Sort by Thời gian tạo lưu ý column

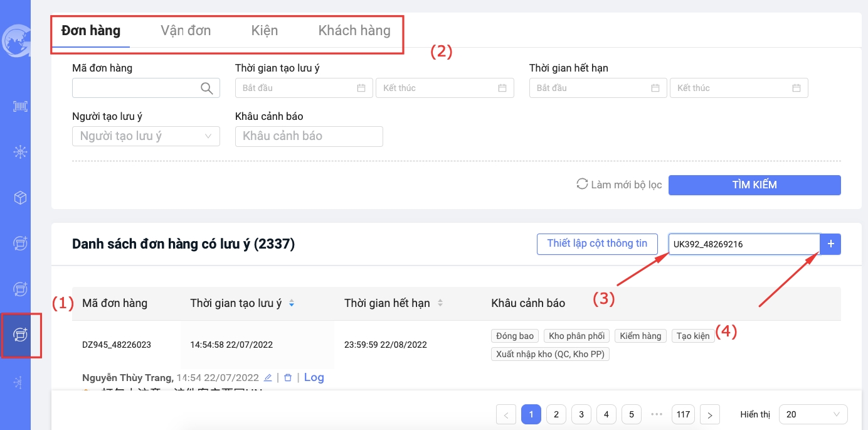tap(292, 304)
